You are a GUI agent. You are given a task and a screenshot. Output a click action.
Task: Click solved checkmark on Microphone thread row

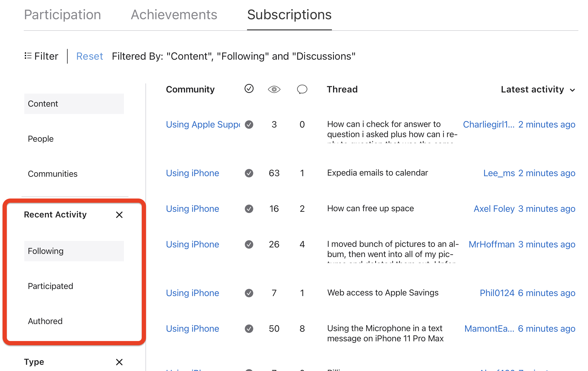(x=249, y=329)
